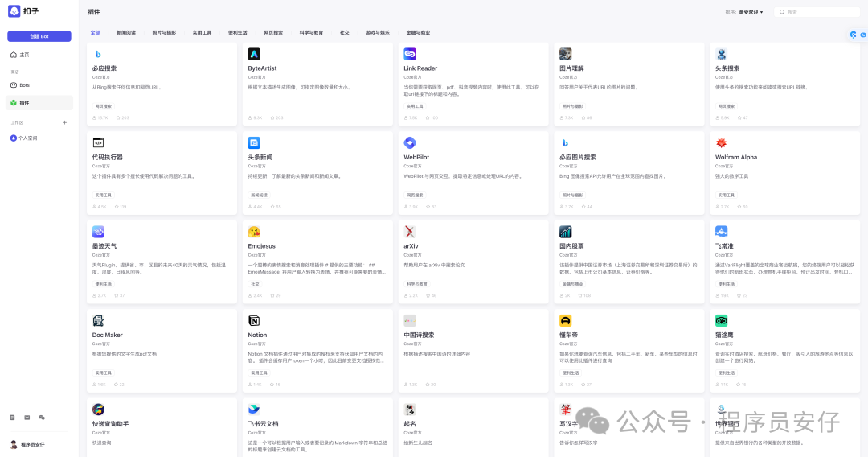Image resolution: width=868 pixels, height=457 pixels.
Task: Open 个人空间 workspace in the sidebar
Action: 27,138
